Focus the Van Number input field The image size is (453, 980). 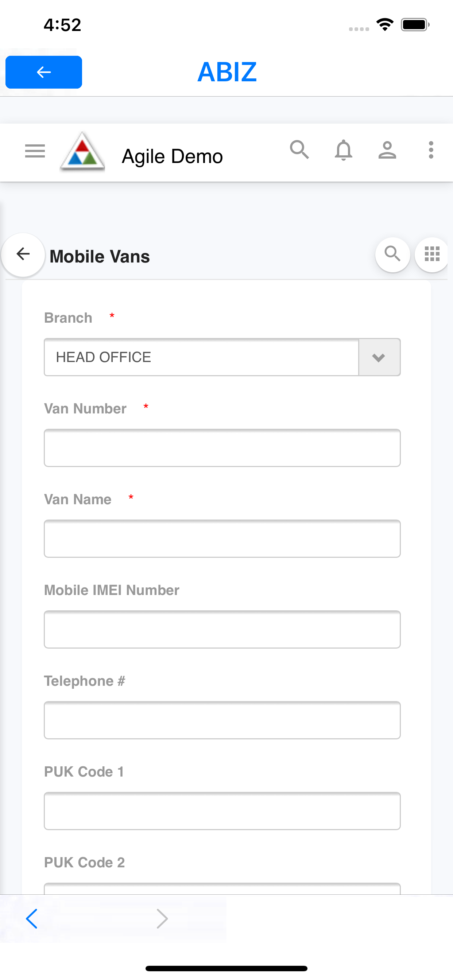[x=222, y=448]
